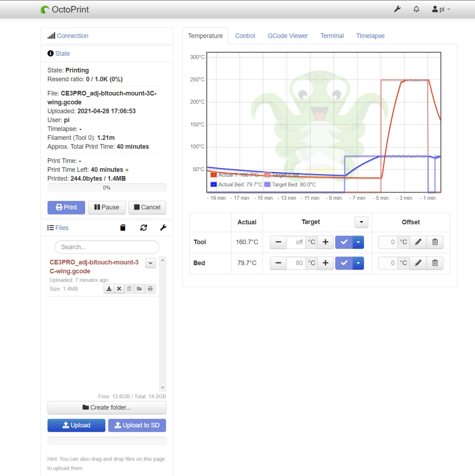Open Bed temperature preset dropdown
The height and width of the screenshot is (476, 475).
click(358, 263)
